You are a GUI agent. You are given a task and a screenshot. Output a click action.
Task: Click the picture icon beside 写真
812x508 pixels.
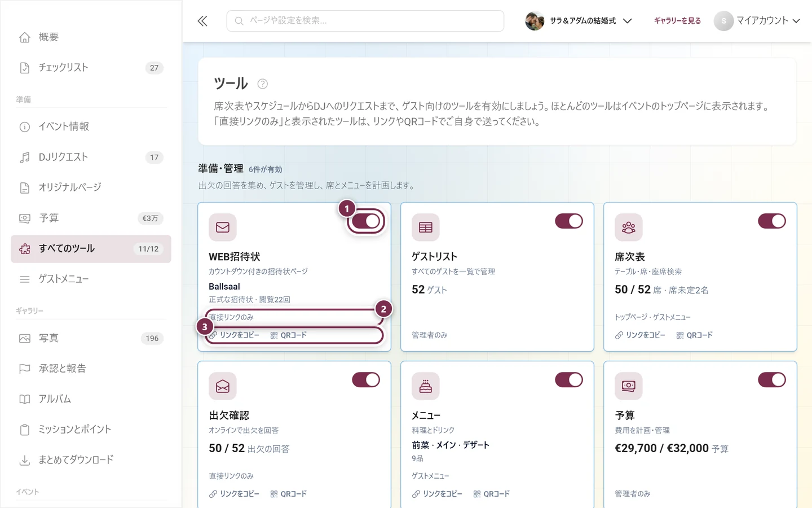click(25, 338)
